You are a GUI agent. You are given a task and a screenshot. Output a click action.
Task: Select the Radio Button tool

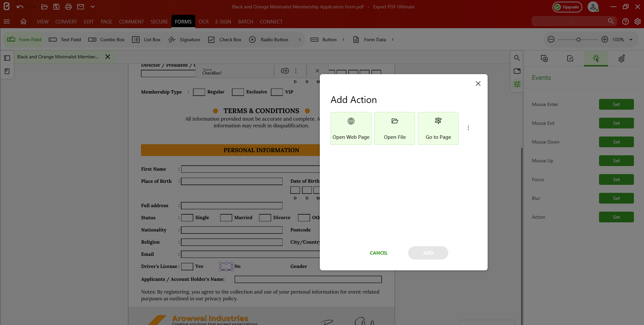(x=269, y=39)
